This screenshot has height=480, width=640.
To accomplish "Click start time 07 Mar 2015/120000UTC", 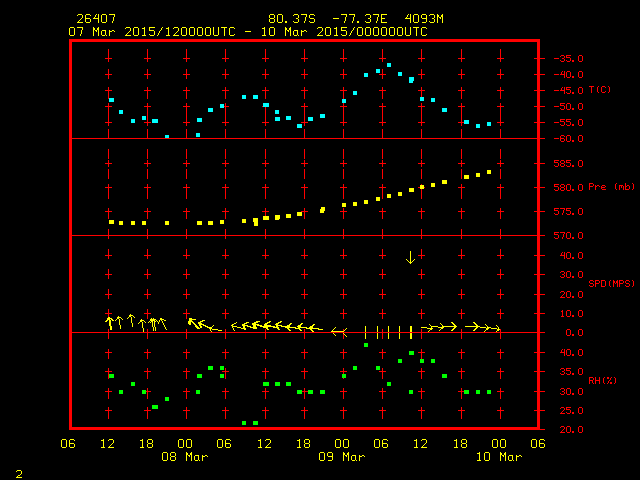I will 152,32.
